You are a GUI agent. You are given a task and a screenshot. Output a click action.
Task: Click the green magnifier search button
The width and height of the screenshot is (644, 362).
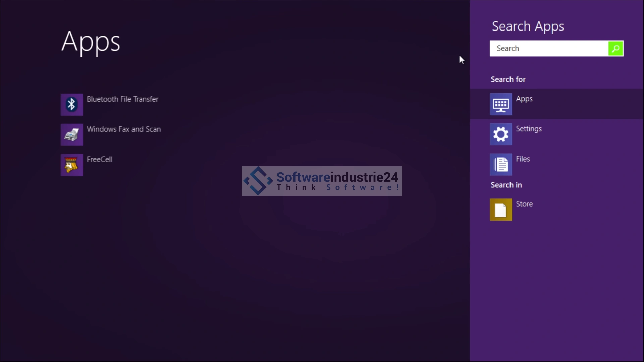(615, 49)
